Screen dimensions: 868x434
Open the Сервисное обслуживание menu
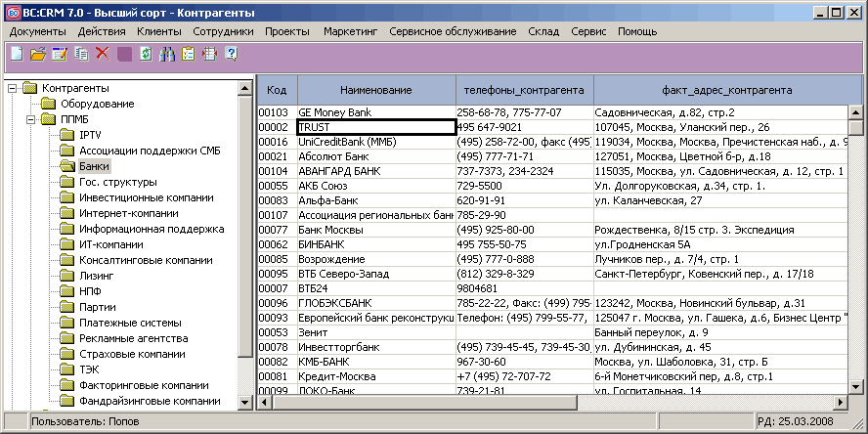(x=453, y=31)
